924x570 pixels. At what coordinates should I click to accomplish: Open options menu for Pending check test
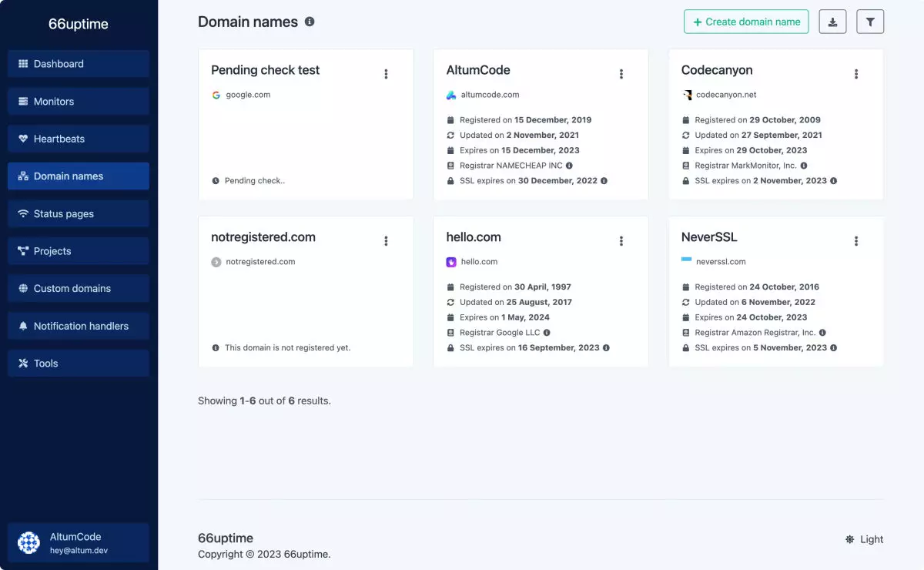coord(386,74)
